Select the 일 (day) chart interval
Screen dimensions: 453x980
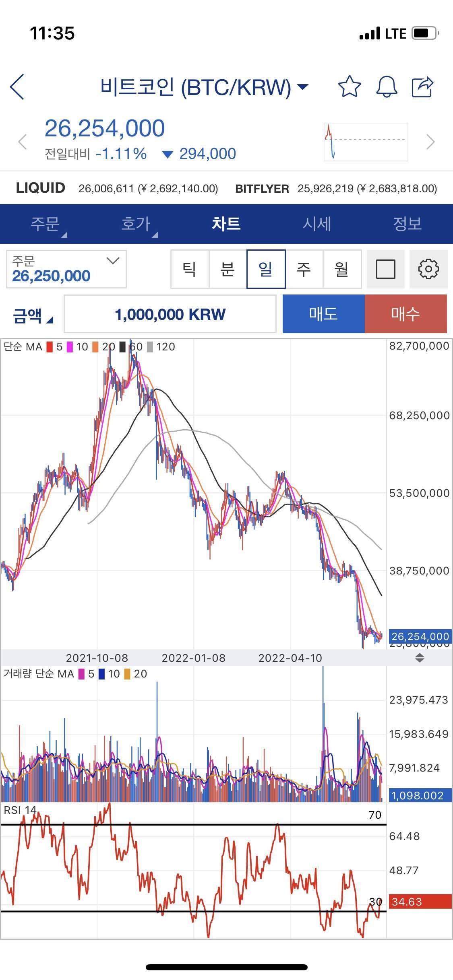point(266,269)
